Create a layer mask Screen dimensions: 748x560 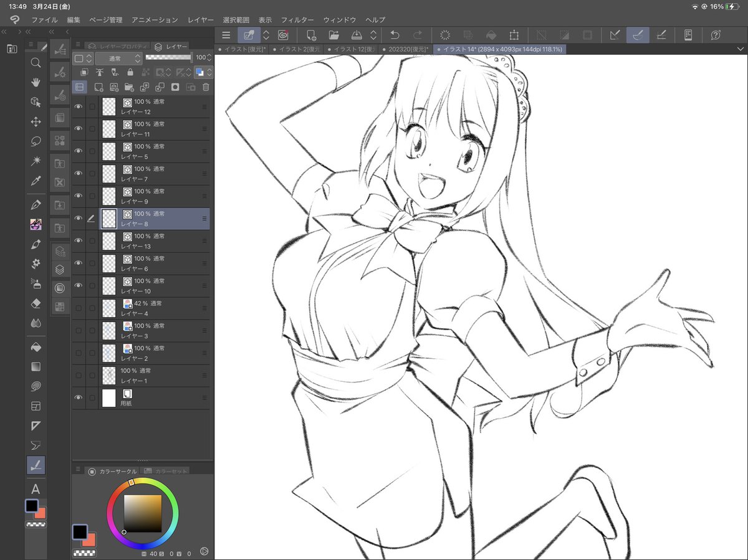point(175,87)
